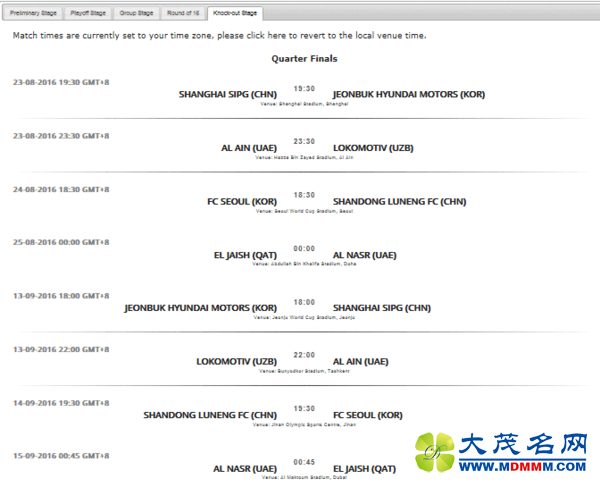Viewport: 600px width, 487px height.
Task: Open AL NASR (UAE) home team on 15-09
Action: (x=245, y=468)
